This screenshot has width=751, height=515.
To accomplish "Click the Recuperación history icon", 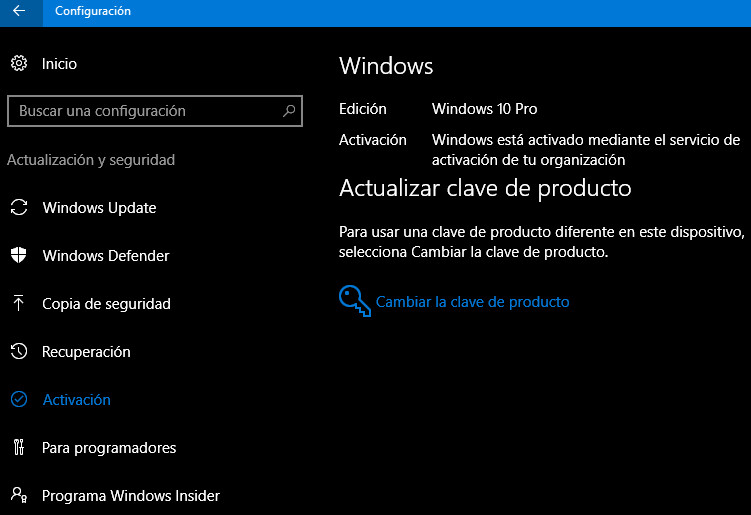I will pos(19,352).
